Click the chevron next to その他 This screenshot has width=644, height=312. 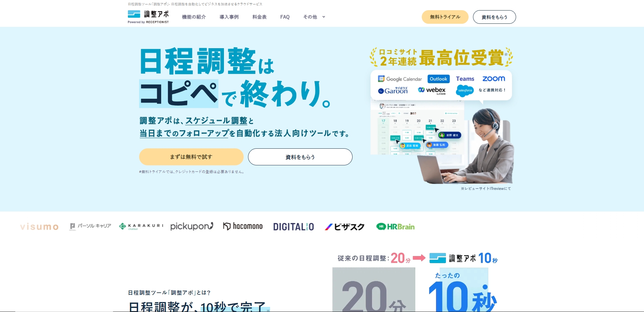tap(324, 17)
